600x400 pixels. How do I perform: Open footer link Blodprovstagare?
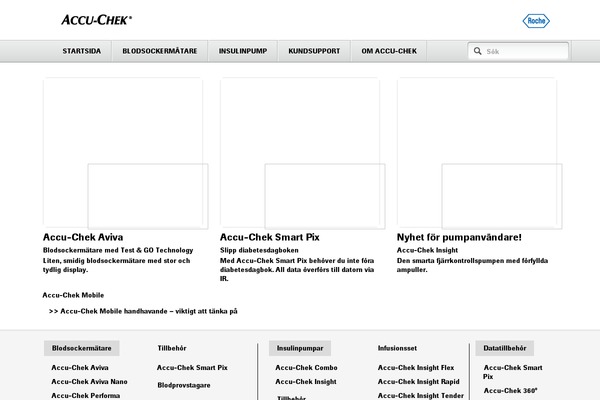(x=184, y=385)
